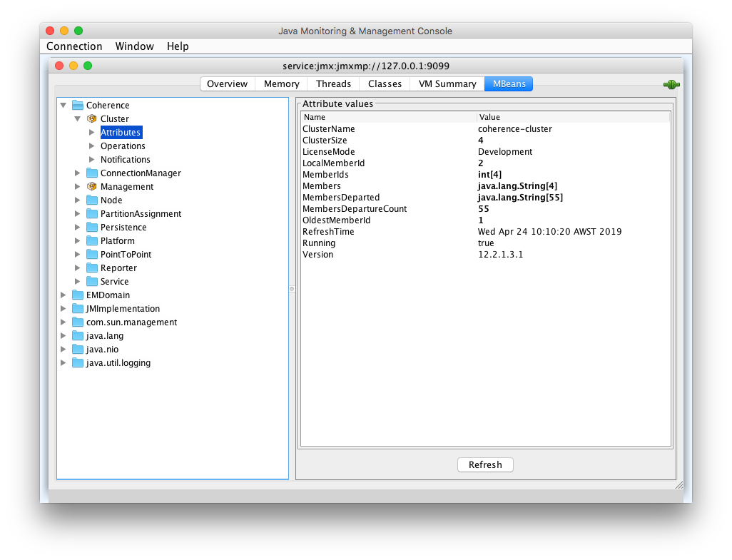Click the PartitionAssignment folder icon

92,214
